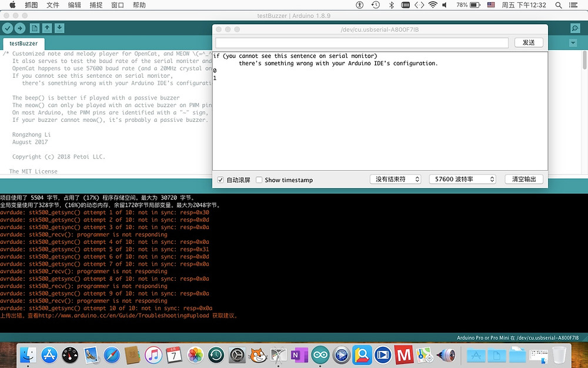The height and width of the screenshot is (368, 588).
Task: Click the Grab app icon in the Dock
Action: (x=279, y=355)
